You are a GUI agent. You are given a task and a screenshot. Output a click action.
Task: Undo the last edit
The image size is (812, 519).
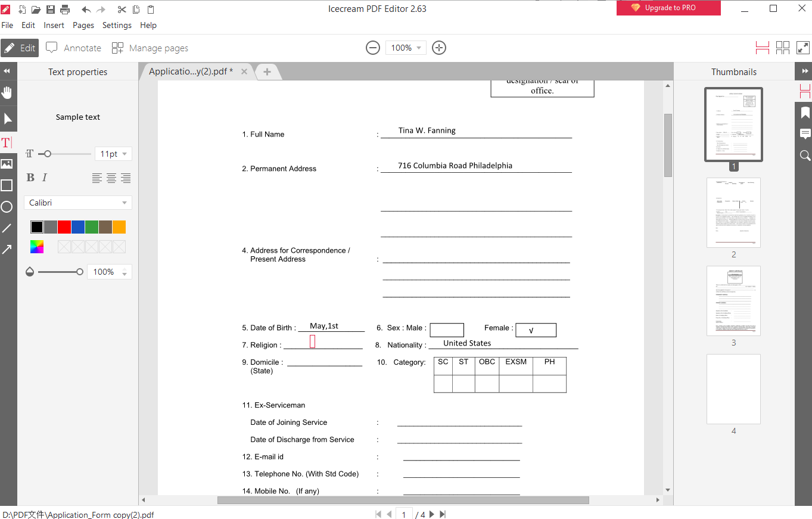coord(85,9)
